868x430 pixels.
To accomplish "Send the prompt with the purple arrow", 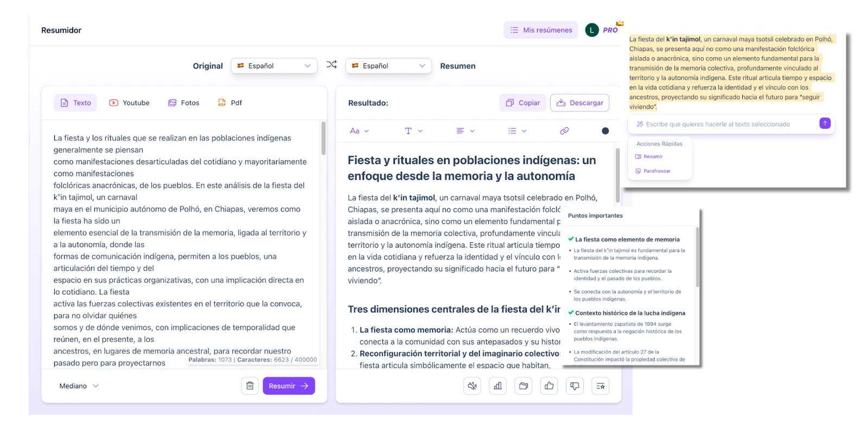I will (x=825, y=123).
